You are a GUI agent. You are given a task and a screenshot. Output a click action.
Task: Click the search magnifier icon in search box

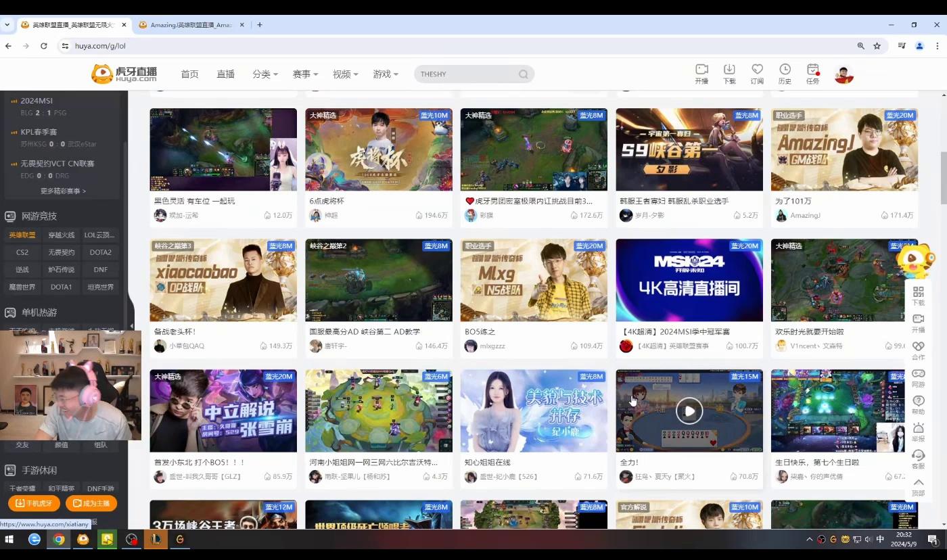coord(523,74)
